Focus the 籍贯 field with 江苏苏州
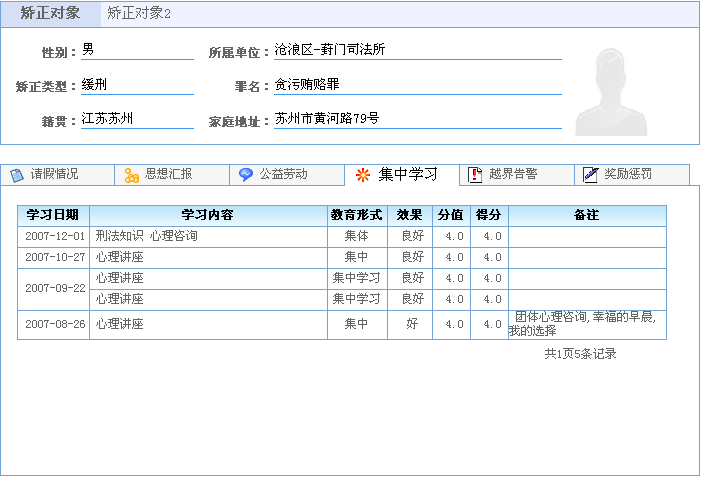701x477 pixels. [136, 119]
